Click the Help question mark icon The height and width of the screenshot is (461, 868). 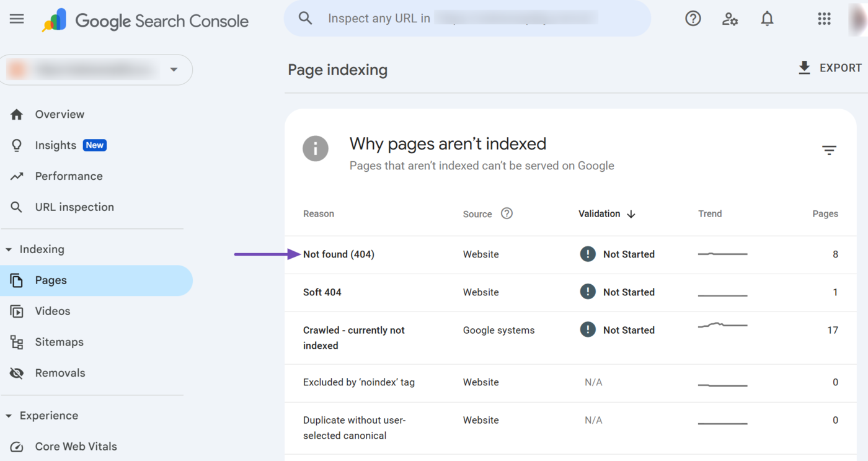(x=693, y=19)
